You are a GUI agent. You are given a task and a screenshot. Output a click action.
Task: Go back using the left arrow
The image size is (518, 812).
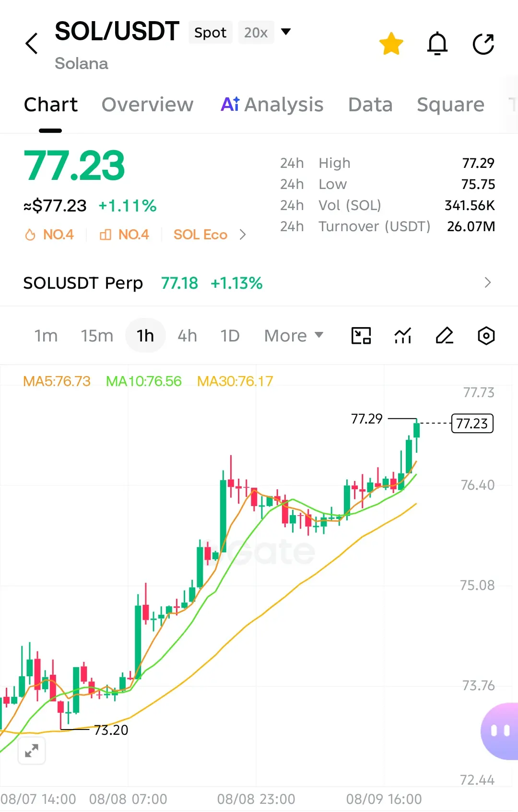pyautogui.click(x=32, y=44)
